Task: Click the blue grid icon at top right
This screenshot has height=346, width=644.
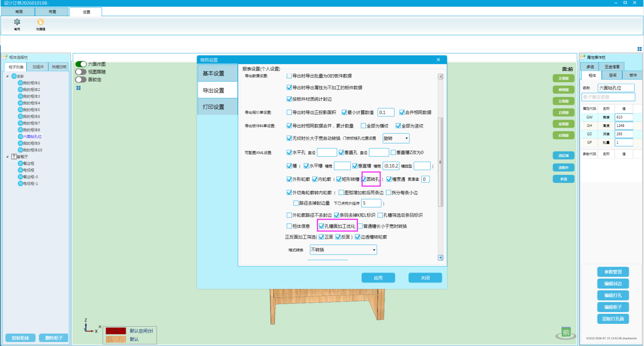Action: (640, 49)
